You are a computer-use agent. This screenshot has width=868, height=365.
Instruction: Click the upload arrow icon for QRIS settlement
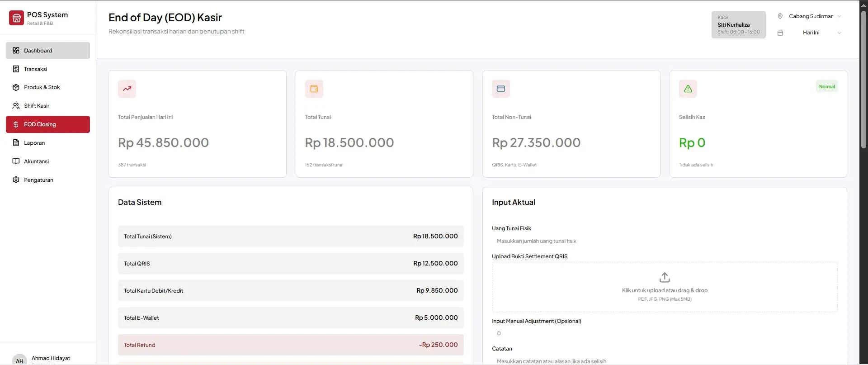pyautogui.click(x=665, y=277)
